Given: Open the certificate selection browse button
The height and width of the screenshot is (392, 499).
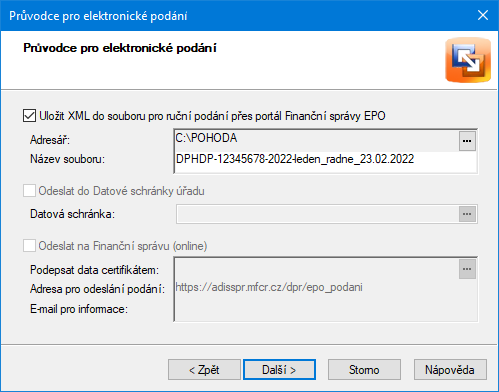Looking at the screenshot, I should 467,269.
